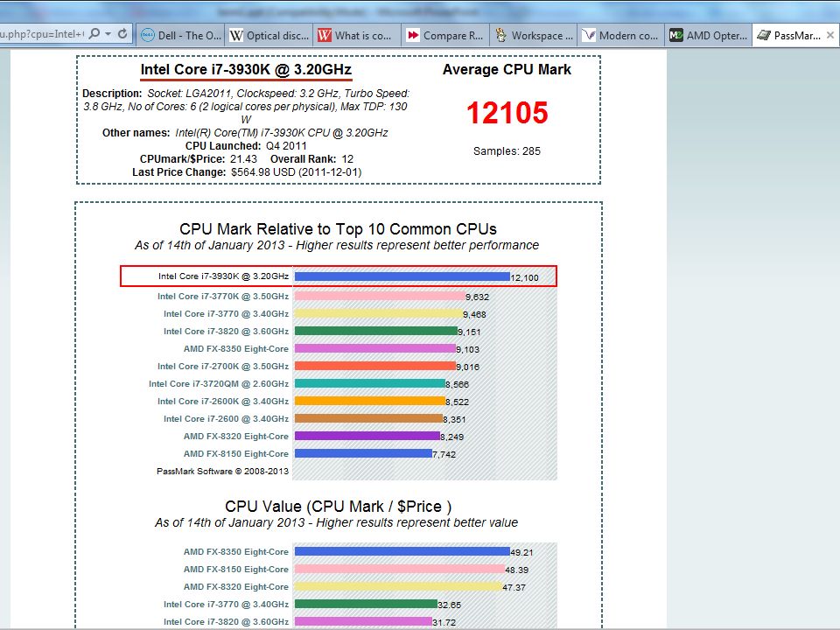Click the blue 12,100 bar for i7-3930K
The width and height of the screenshot is (840, 630).
point(402,277)
